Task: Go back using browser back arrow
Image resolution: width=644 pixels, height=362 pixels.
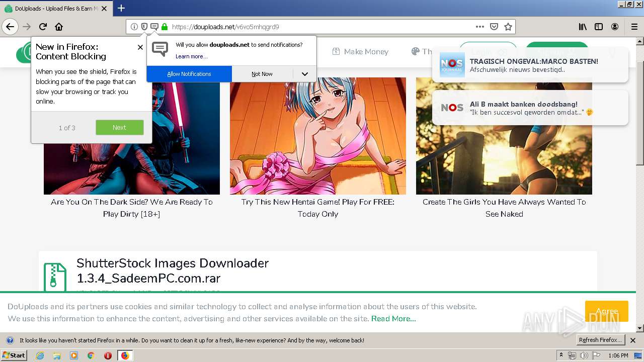Action: point(10,27)
